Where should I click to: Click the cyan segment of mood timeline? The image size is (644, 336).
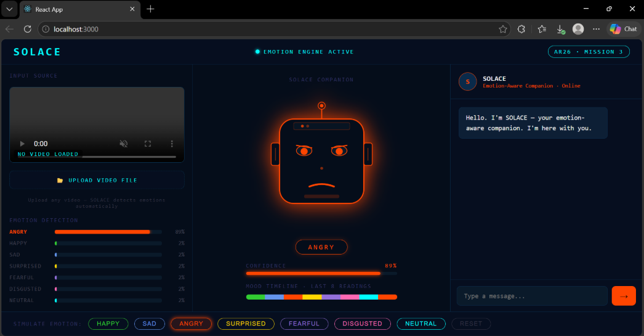(x=369, y=297)
